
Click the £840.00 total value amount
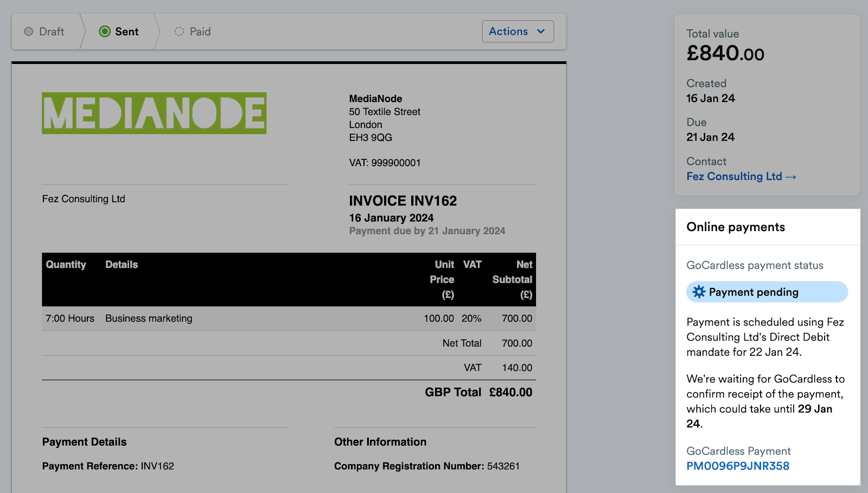coord(725,53)
